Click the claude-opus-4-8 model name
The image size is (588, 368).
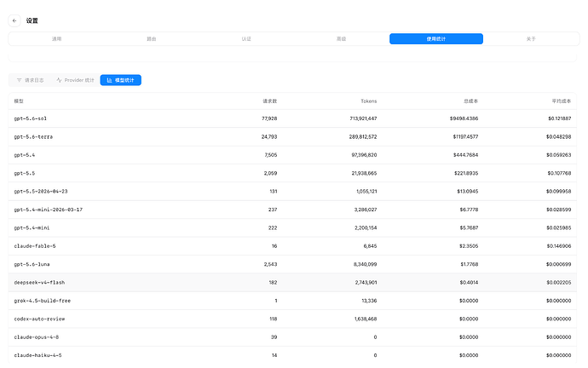coord(37,337)
